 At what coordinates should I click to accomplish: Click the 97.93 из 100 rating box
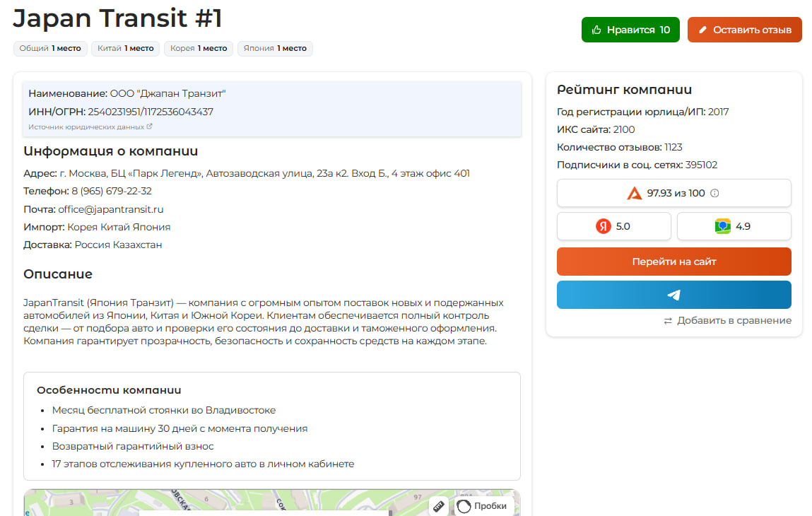tap(673, 193)
